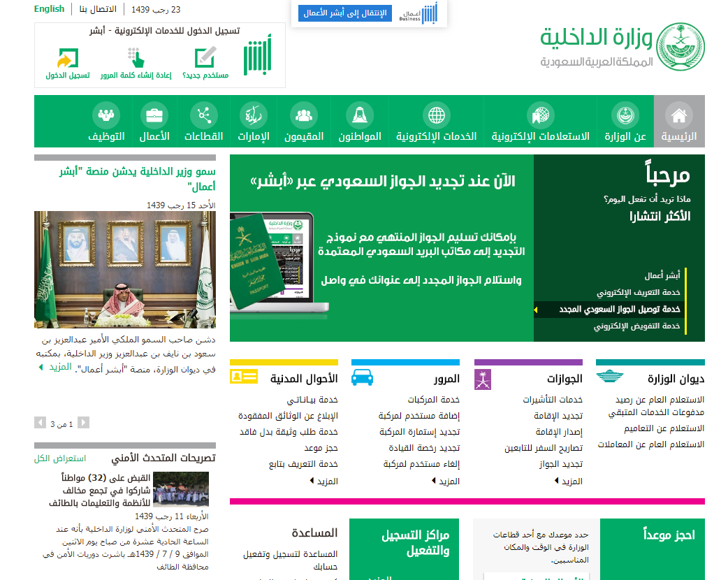
Task: Click the الجوازات purple palm icon
Action: [482, 379]
